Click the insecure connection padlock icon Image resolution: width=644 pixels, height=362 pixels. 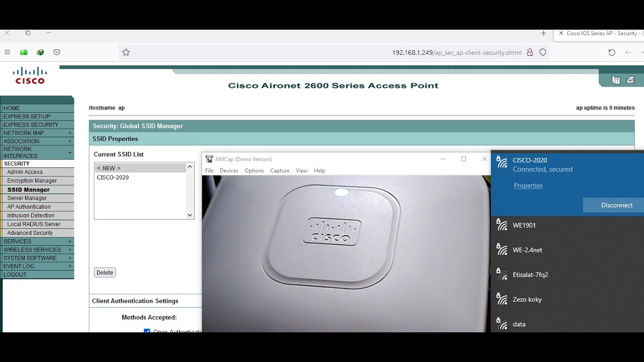[530, 52]
